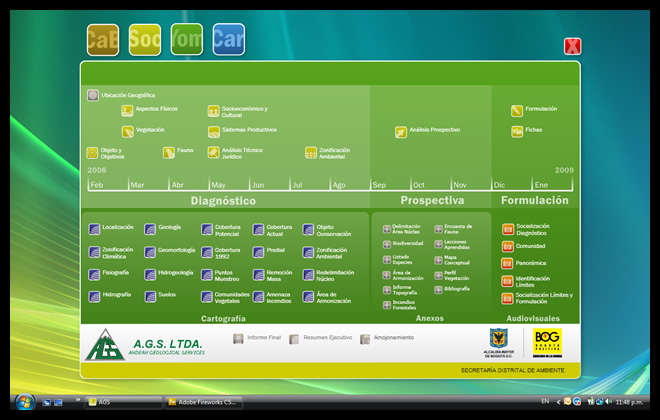Close the application with red X
Screen dimensions: 660x420
click(572, 46)
